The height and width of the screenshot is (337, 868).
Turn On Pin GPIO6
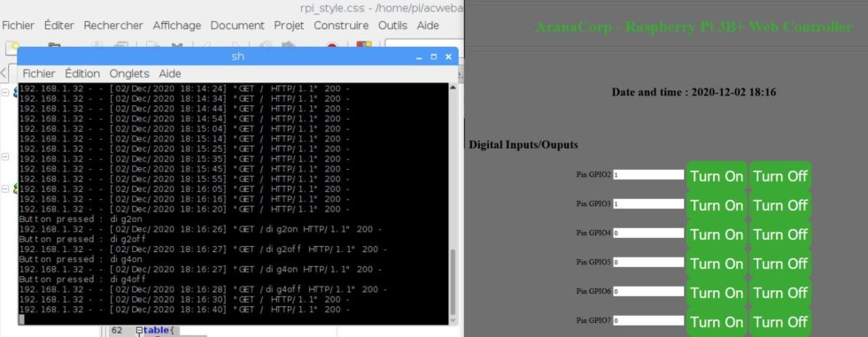point(717,293)
